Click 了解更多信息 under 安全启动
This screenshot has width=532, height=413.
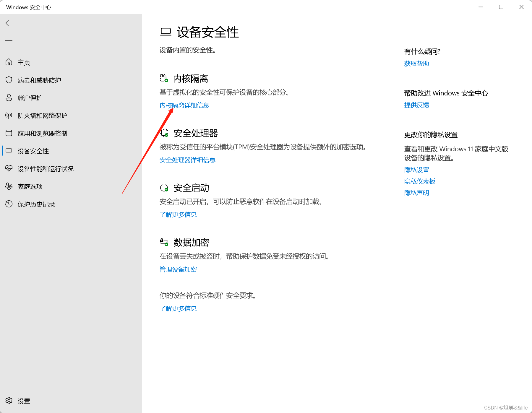click(x=178, y=214)
